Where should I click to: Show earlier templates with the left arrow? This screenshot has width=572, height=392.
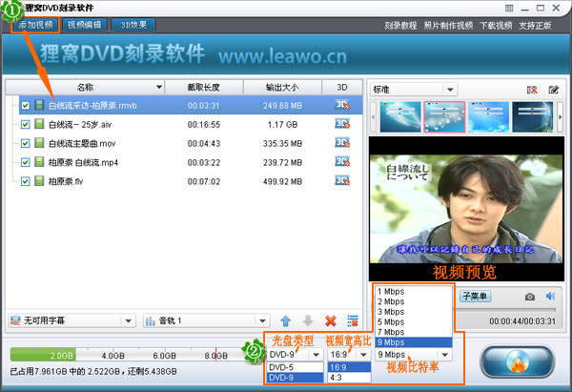coord(373,116)
